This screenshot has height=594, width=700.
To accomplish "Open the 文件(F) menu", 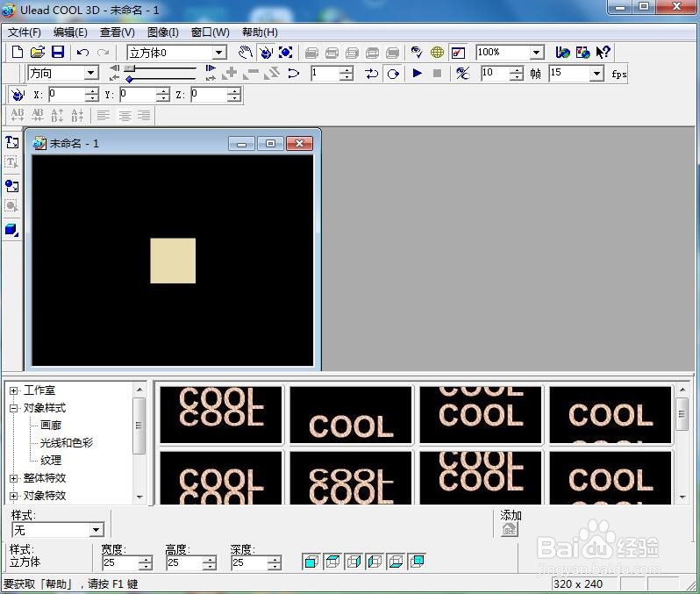I will pos(25,32).
